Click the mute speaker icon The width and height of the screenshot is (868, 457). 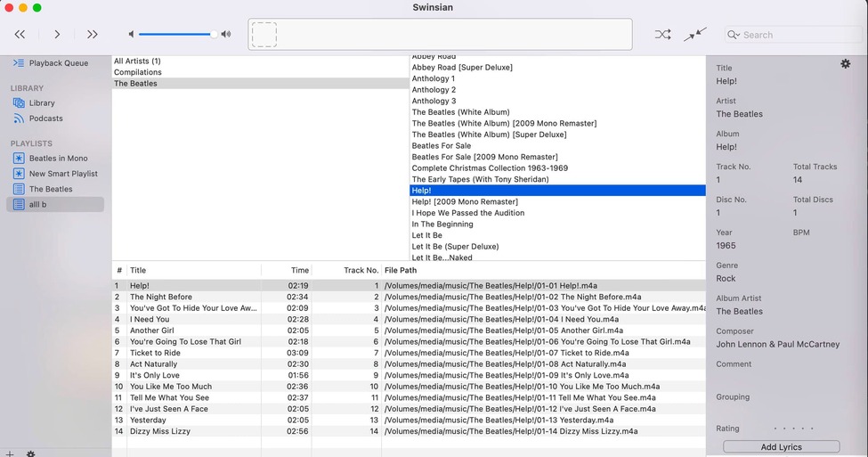pos(131,35)
